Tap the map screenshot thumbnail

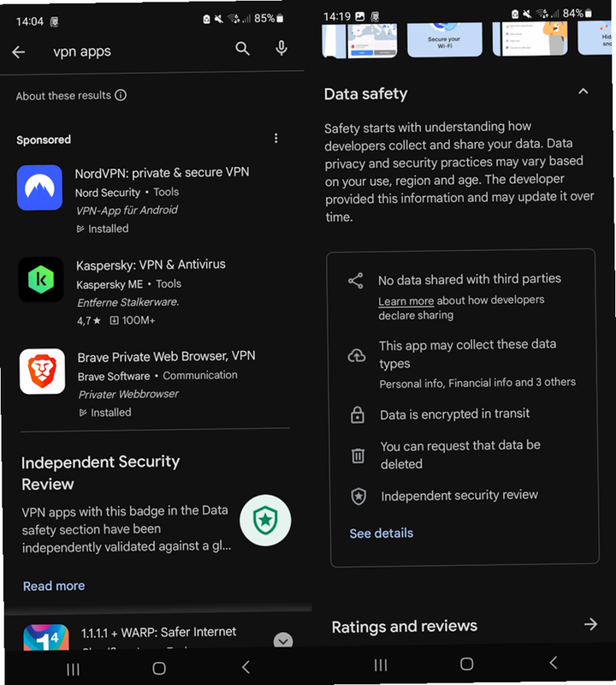(x=373, y=40)
